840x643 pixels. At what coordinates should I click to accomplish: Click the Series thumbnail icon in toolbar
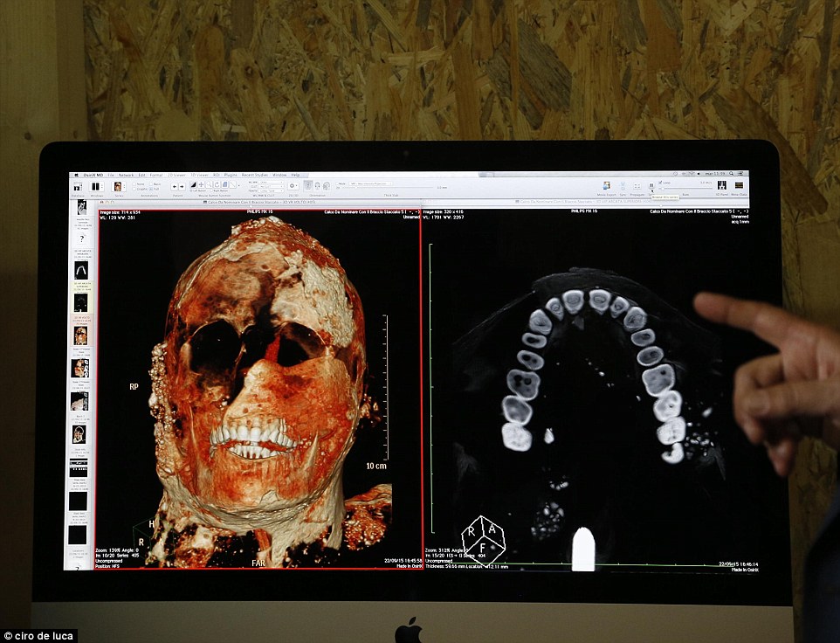(x=118, y=186)
